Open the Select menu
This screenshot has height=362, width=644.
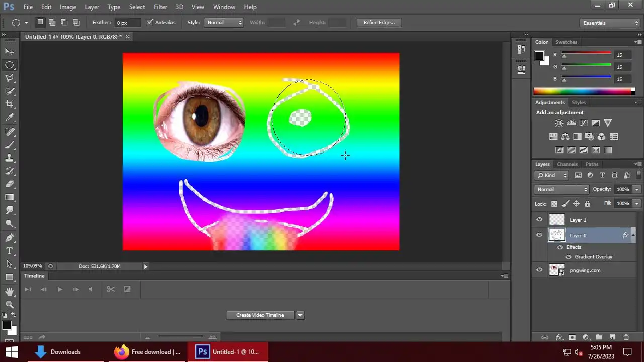click(x=137, y=7)
